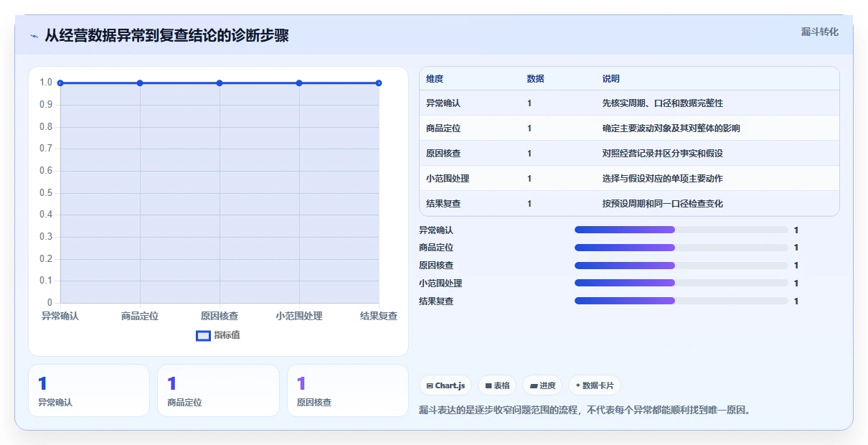Click the description 先核实周期、口径和数据完整性
The height and width of the screenshot is (445, 868).
click(x=662, y=103)
